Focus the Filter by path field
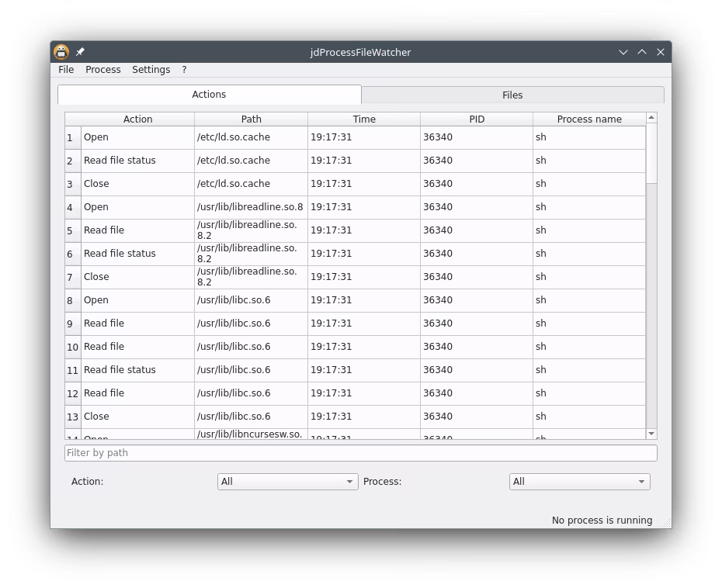The width and height of the screenshot is (722, 588). tap(360, 453)
